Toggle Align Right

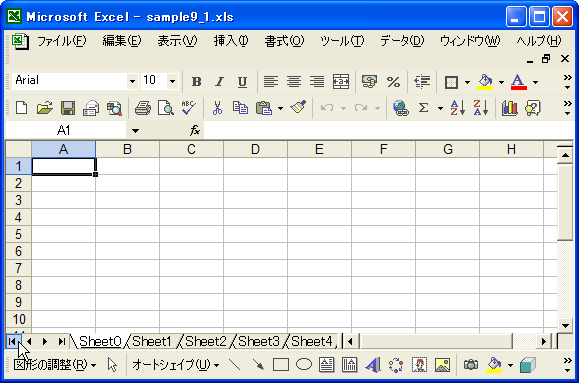click(x=317, y=82)
